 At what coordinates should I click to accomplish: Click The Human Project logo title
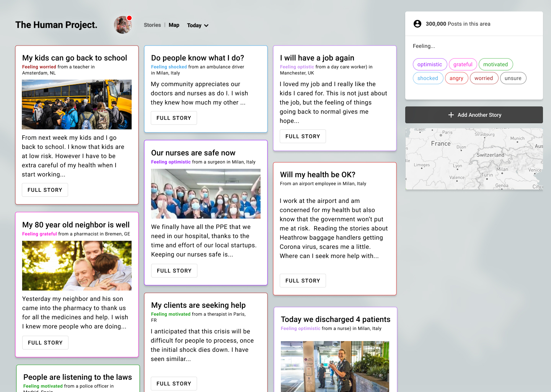pos(56,25)
